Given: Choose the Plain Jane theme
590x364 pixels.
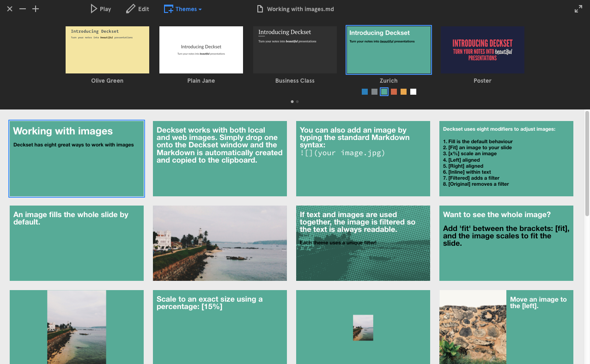Looking at the screenshot, I should click(x=201, y=50).
